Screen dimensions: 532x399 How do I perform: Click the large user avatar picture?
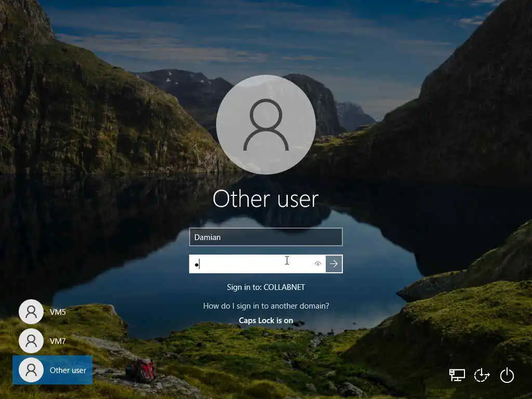266,125
